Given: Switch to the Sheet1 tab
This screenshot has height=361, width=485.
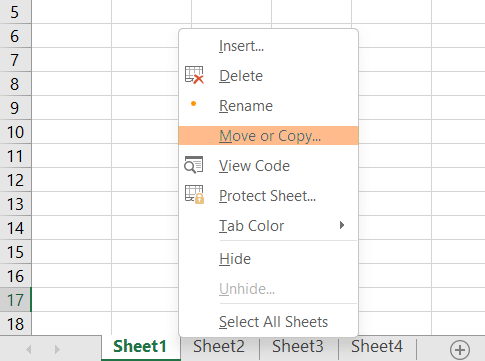Looking at the screenshot, I should point(140,347).
